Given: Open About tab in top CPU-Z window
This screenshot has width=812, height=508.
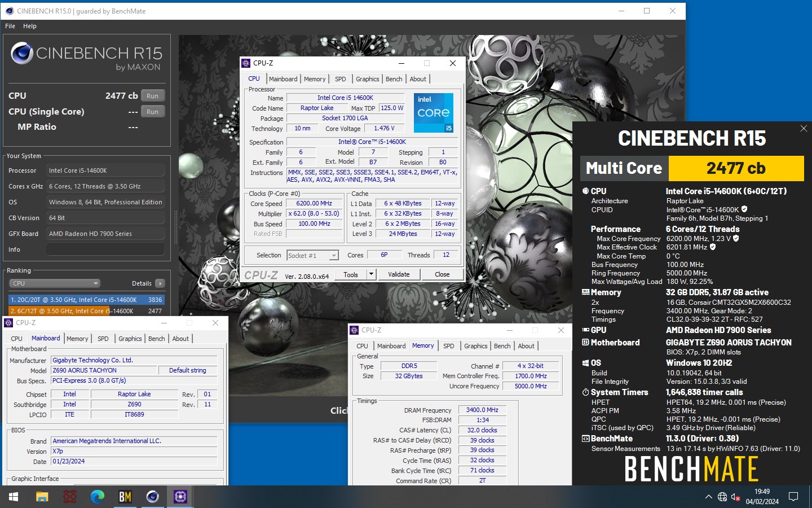Looking at the screenshot, I should (418, 79).
